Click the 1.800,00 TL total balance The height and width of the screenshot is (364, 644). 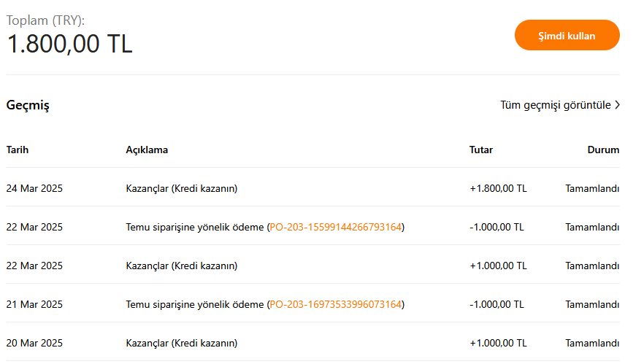point(70,44)
